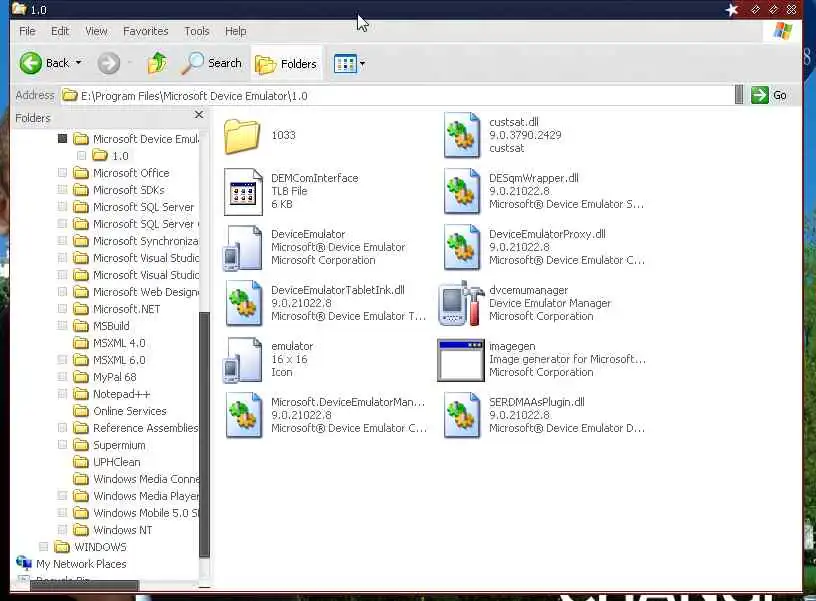This screenshot has width=816, height=601.
Task: Click the folder icon in title bar
Action: click(x=19, y=8)
